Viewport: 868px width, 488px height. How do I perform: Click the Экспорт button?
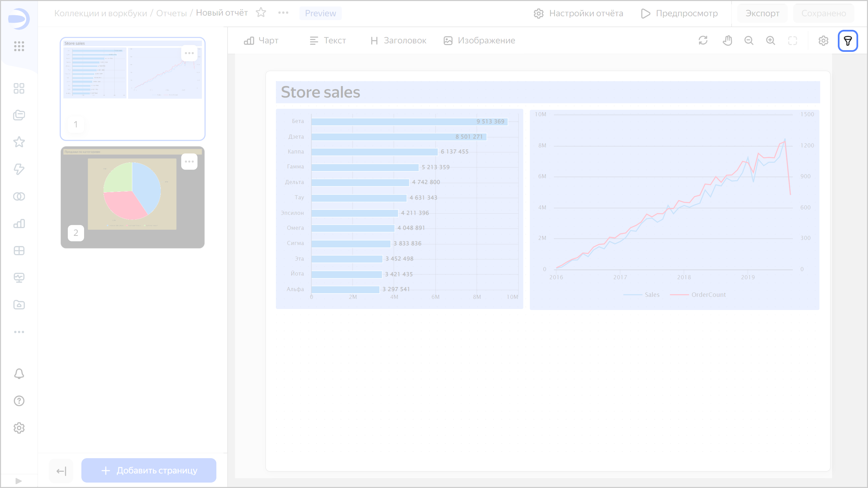coord(762,13)
